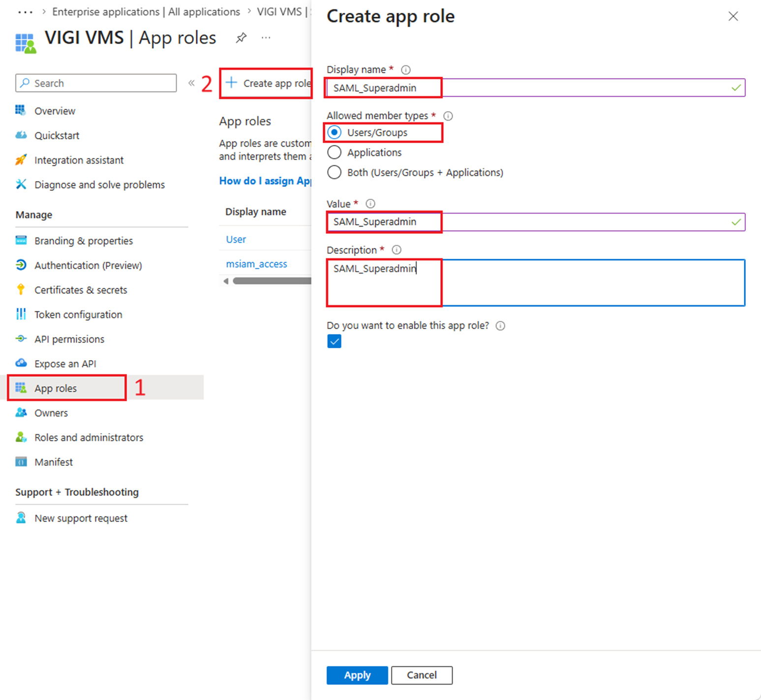The image size is (761, 700).
Task: Open Quickstart in the sidebar
Action: coord(57,135)
